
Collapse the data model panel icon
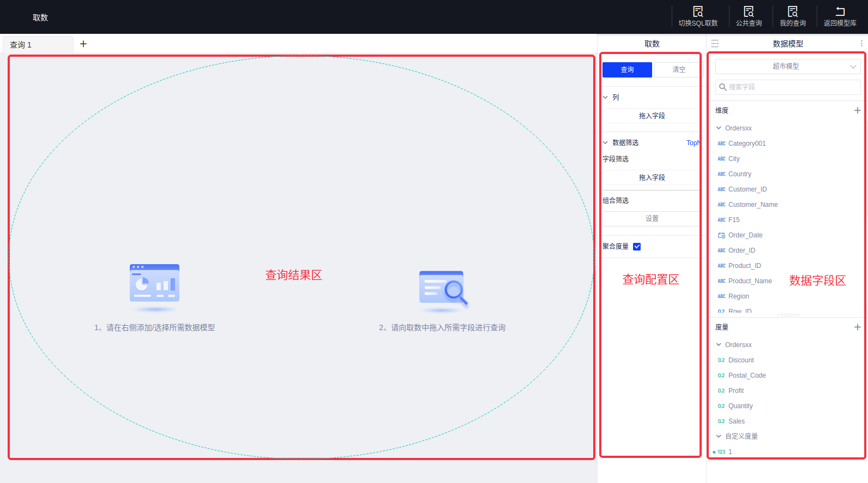tap(715, 44)
